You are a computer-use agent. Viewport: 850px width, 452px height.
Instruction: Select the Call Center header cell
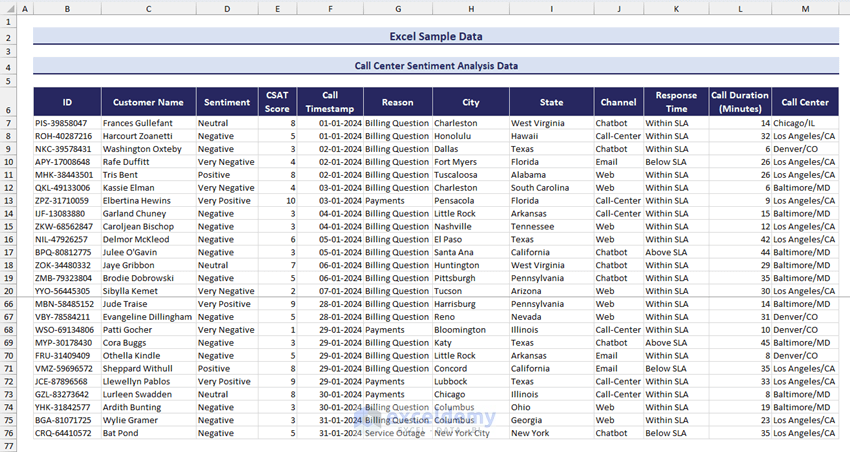(x=805, y=102)
